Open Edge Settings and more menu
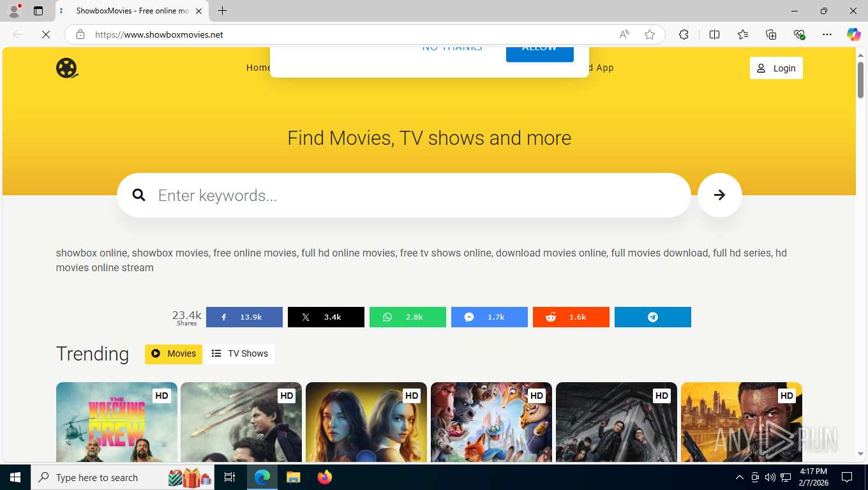Screen dimensions: 868x490 coord(827,34)
